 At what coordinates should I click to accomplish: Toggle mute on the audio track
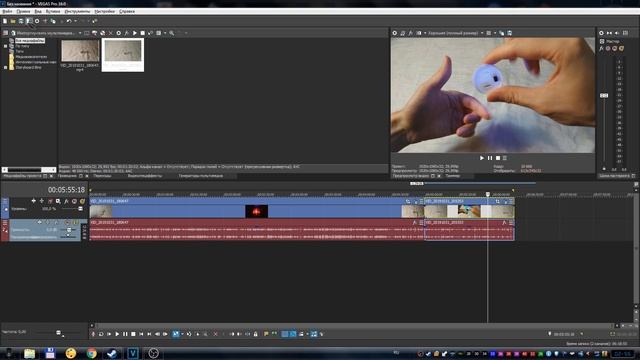point(67,222)
